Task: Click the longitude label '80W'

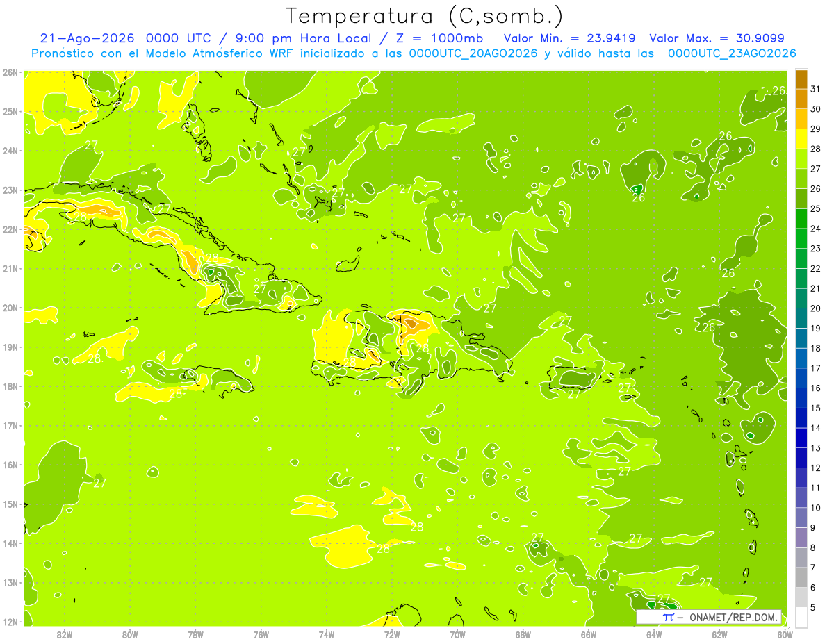Action: pyautogui.click(x=130, y=634)
